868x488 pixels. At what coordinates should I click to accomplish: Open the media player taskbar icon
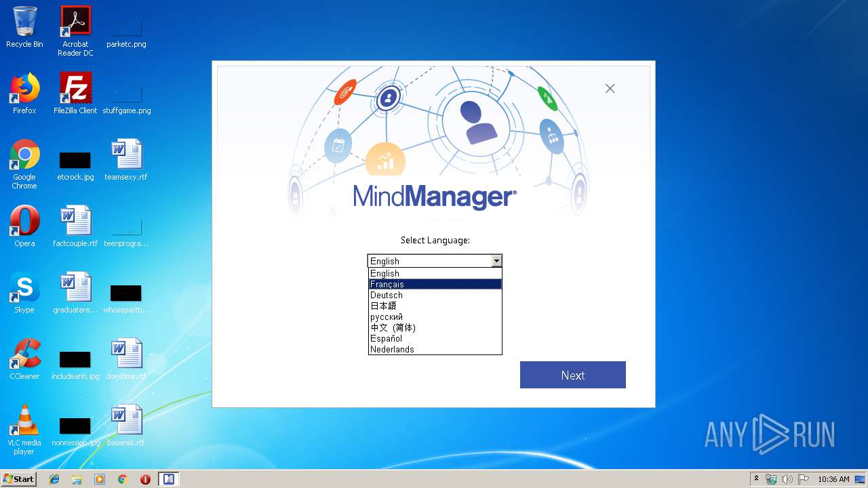(100, 479)
